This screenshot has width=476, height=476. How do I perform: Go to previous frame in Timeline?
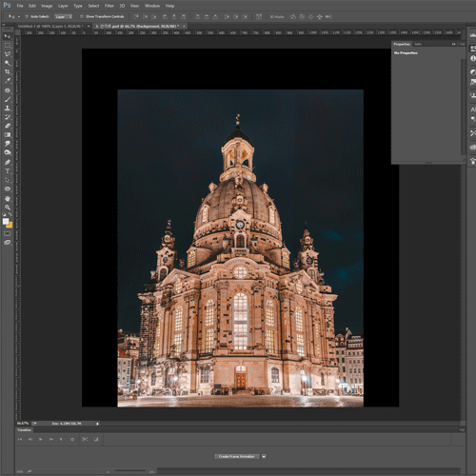(x=30, y=439)
